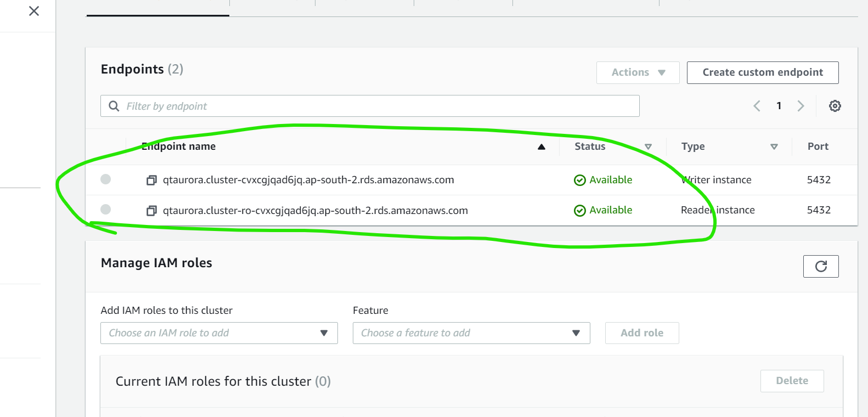Screen dimensions: 868x417
Task: Click the Reader instance type cell
Action: coord(718,210)
